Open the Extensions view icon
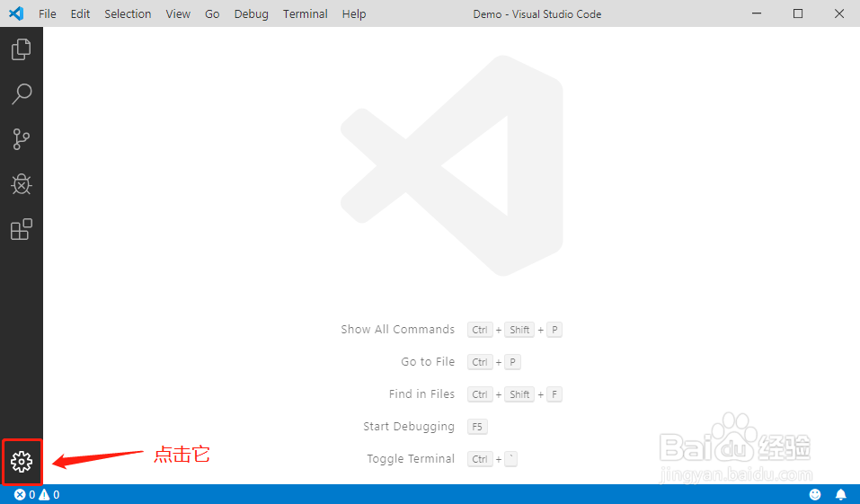The height and width of the screenshot is (504, 860). pyautogui.click(x=22, y=229)
